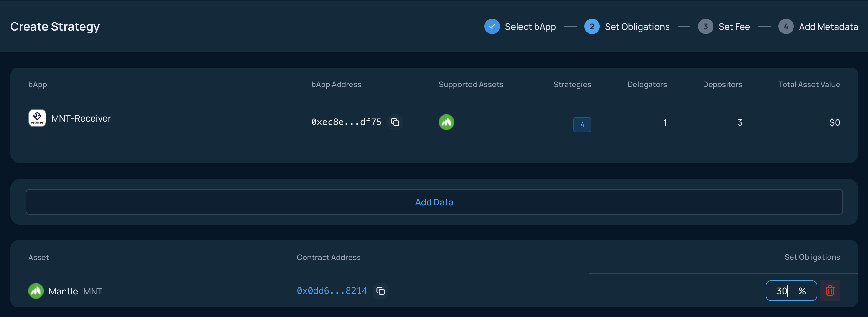Click the Delegators value 1
This screenshot has height=317, width=868.
click(665, 122)
